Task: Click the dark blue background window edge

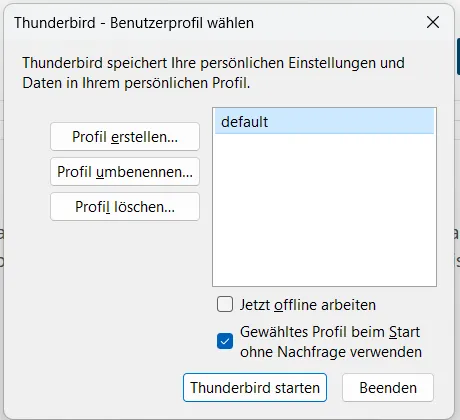Action: (458, 56)
